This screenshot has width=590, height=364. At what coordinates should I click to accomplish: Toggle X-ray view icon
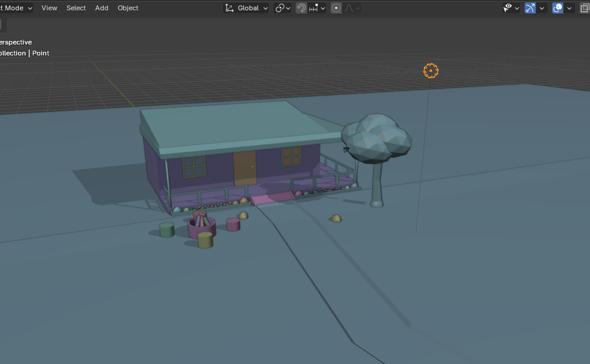pyautogui.click(x=585, y=8)
